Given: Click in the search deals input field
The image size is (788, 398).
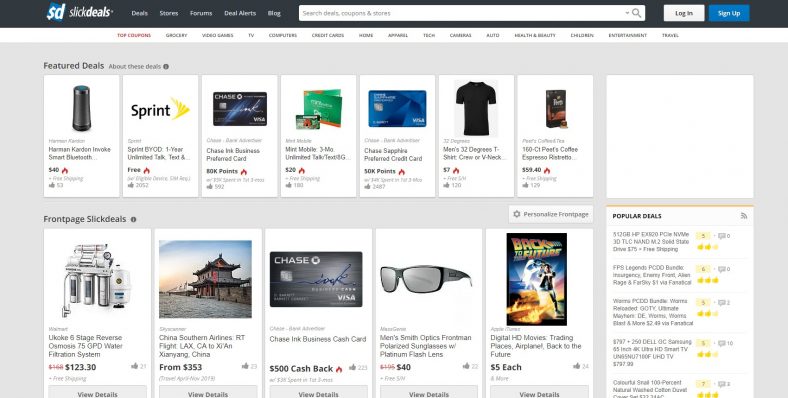Looking at the screenshot, I should [x=461, y=13].
